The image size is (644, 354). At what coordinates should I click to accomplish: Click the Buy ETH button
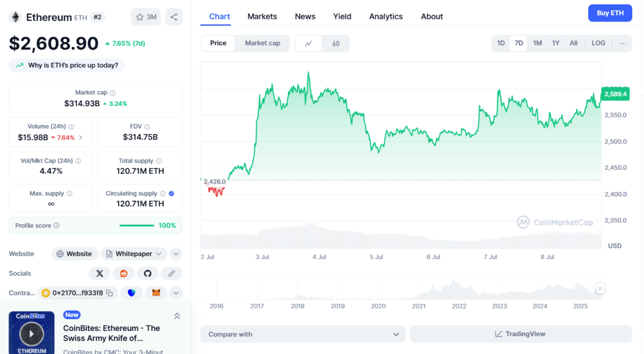click(x=610, y=13)
